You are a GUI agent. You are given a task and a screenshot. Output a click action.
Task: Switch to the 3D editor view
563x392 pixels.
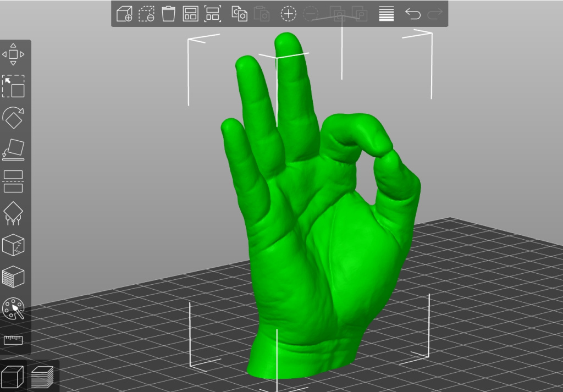coord(12,377)
